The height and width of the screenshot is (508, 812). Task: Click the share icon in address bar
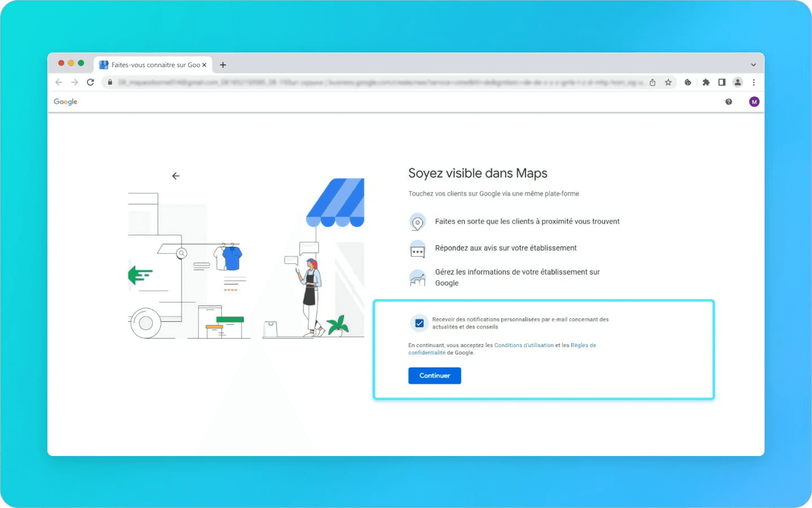pos(652,82)
